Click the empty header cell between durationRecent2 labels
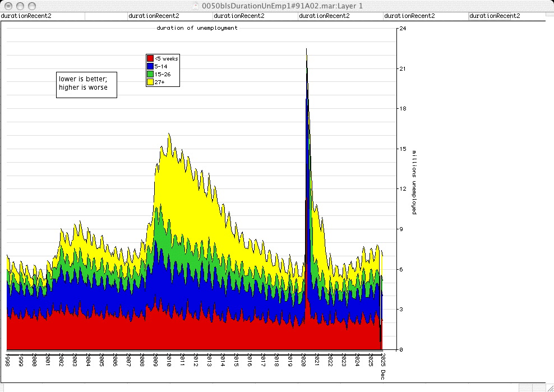Image resolution: width=554 pixels, height=392 pixels. point(106,16)
